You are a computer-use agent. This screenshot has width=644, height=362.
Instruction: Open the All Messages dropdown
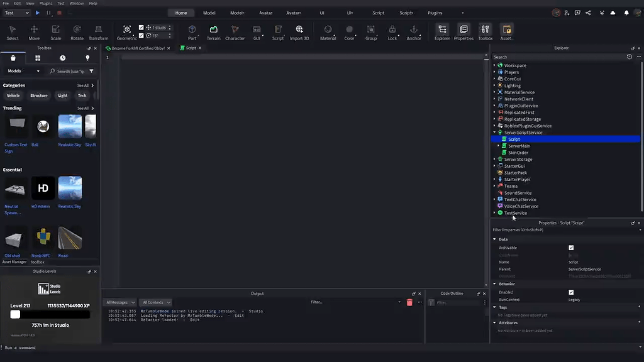click(x=120, y=302)
